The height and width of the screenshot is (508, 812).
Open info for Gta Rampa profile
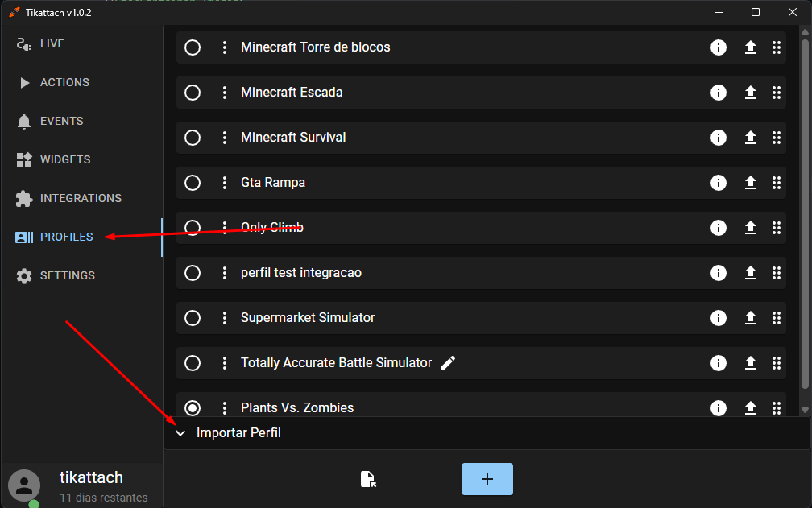click(x=719, y=183)
